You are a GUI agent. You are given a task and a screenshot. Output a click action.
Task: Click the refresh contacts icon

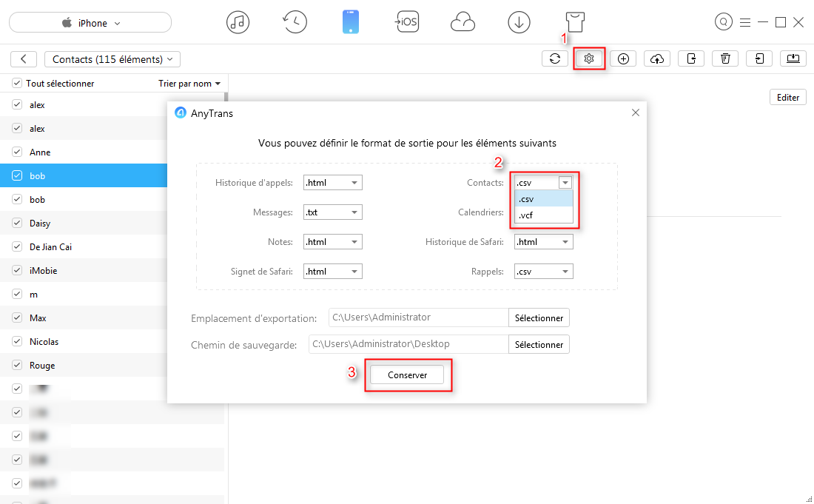click(x=555, y=58)
